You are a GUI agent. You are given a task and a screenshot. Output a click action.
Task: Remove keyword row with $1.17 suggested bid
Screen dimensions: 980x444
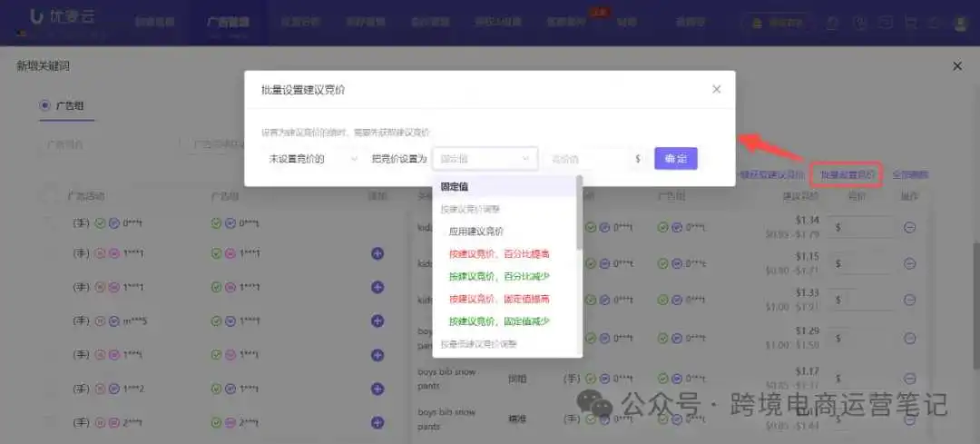point(910,379)
